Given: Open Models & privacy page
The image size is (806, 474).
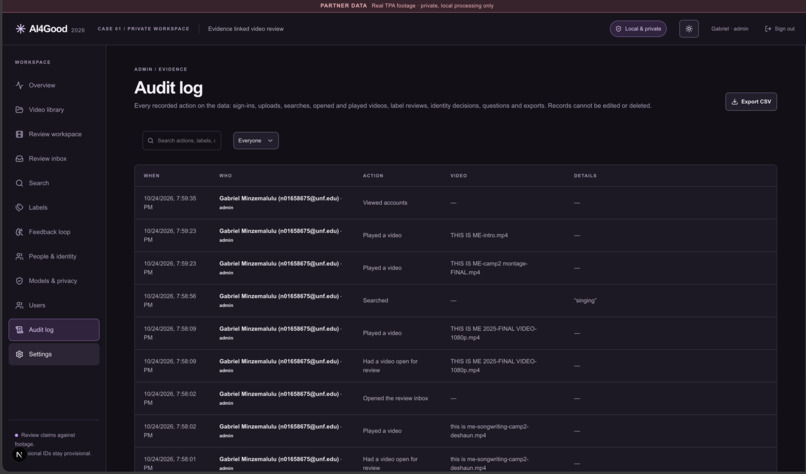Looking at the screenshot, I should (x=54, y=281).
